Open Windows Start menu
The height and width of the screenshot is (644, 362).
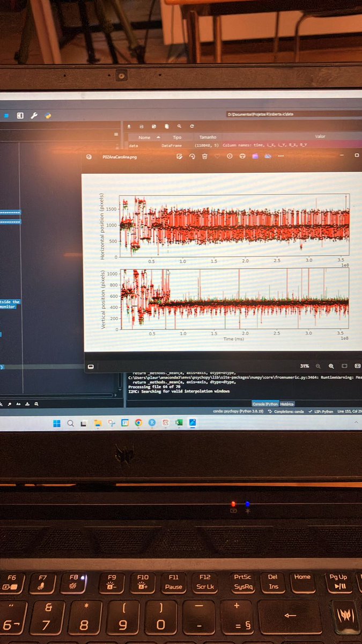tap(56, 423)
